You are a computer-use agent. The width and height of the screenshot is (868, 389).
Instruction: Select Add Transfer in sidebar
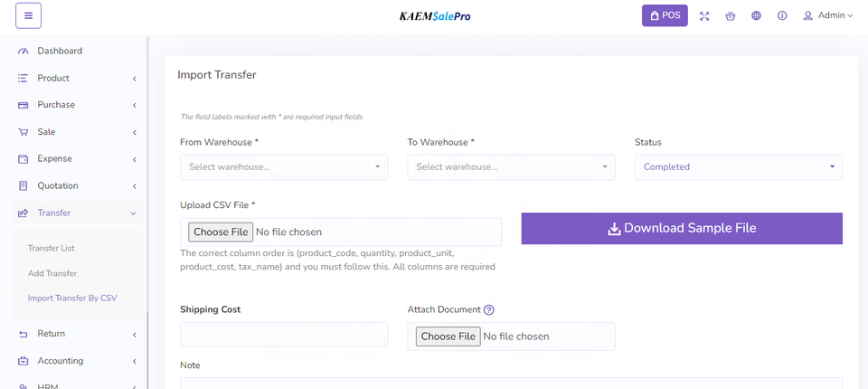coord(52,273)
